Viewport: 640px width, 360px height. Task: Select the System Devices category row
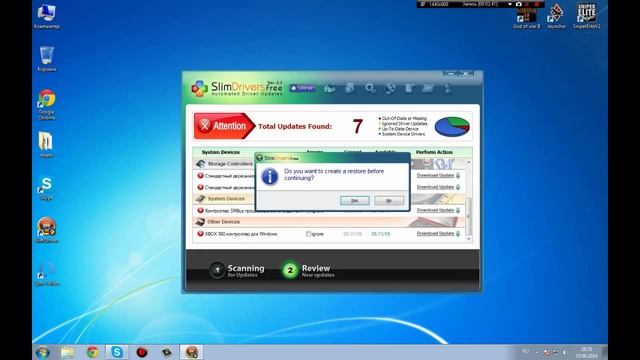point(329,199)
